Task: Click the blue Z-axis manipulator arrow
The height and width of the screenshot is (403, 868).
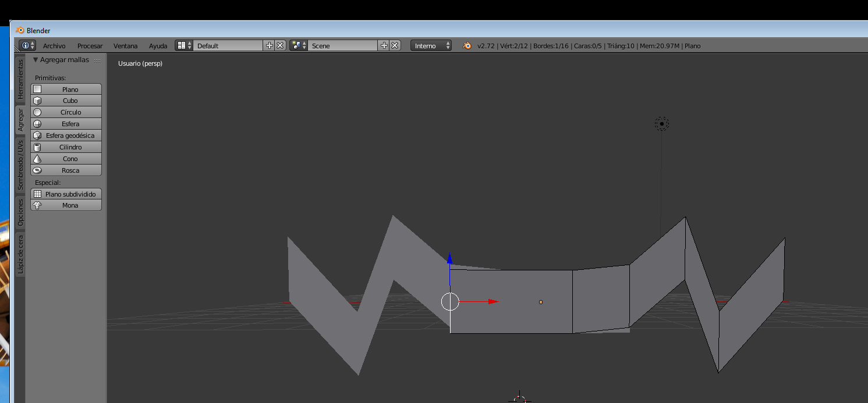Action: click(449, 259)
